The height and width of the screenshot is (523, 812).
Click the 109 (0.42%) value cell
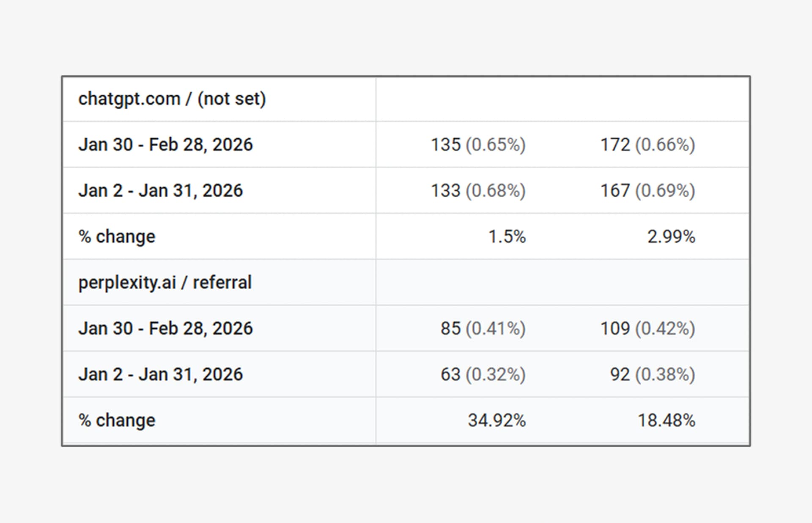point(648,329)
